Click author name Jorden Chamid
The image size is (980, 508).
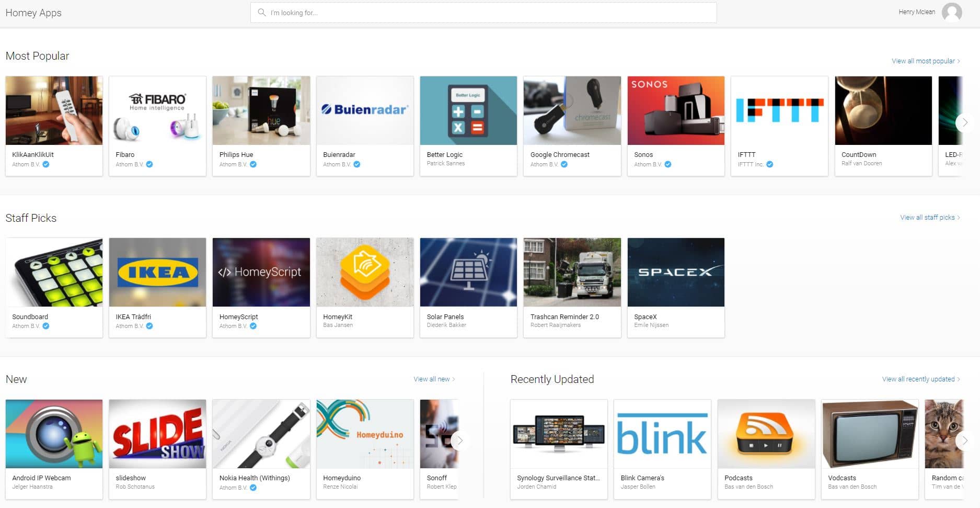coord(536,487)
